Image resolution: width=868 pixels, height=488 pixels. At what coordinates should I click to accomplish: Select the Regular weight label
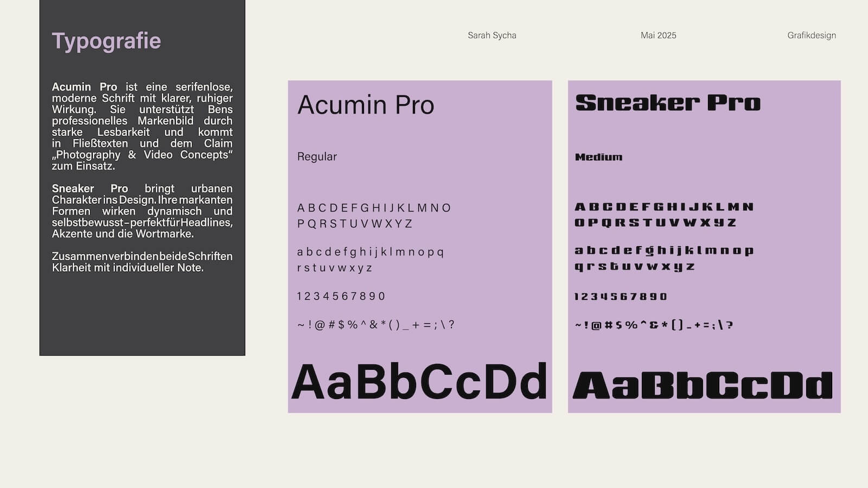click(x=317, y=157)
